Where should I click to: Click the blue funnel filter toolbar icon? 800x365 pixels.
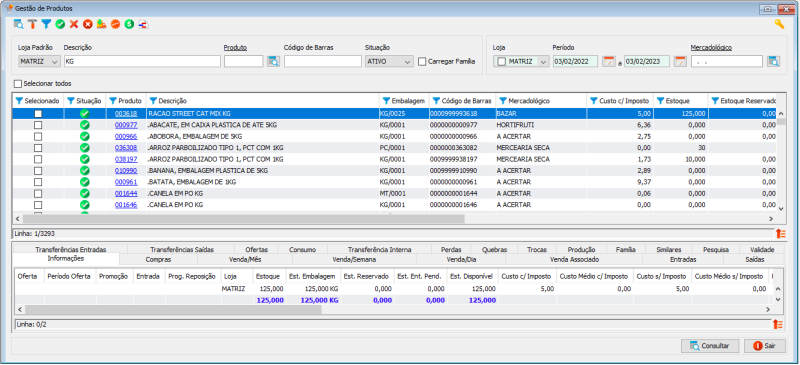tap(46, 24)
